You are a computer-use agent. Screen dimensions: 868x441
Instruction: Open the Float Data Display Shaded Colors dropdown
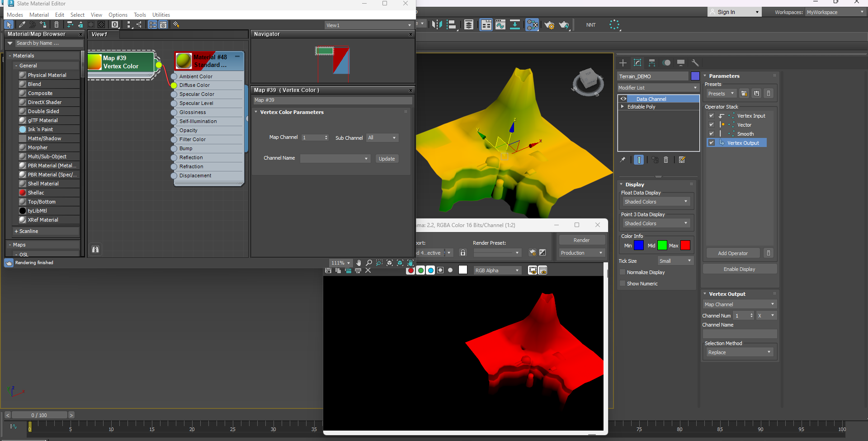click(656, 202)
